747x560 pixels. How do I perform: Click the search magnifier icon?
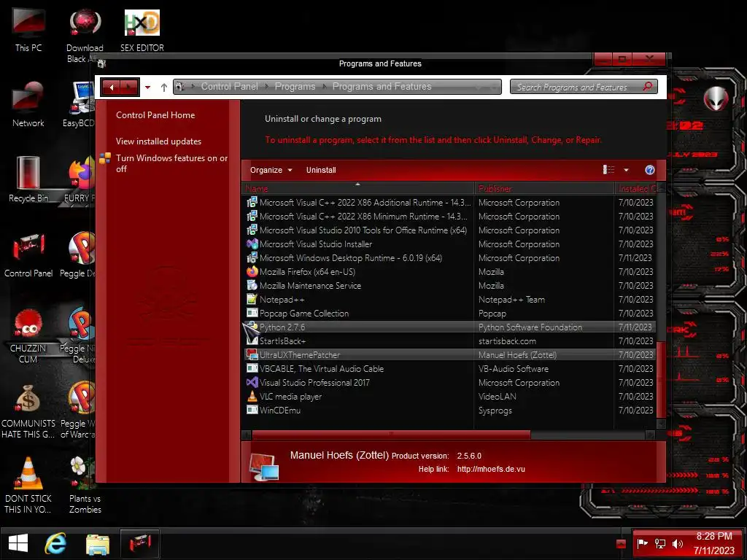(647, 86)
